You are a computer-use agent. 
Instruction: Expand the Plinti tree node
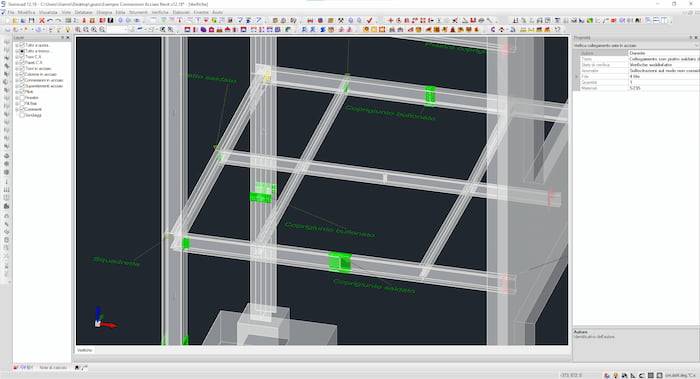click(17, 92)
